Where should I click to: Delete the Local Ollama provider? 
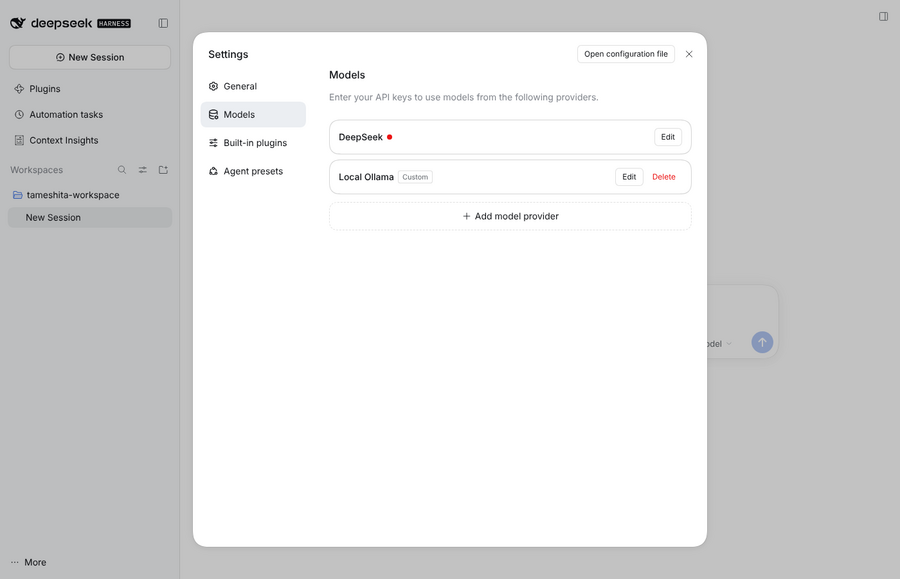664,177
